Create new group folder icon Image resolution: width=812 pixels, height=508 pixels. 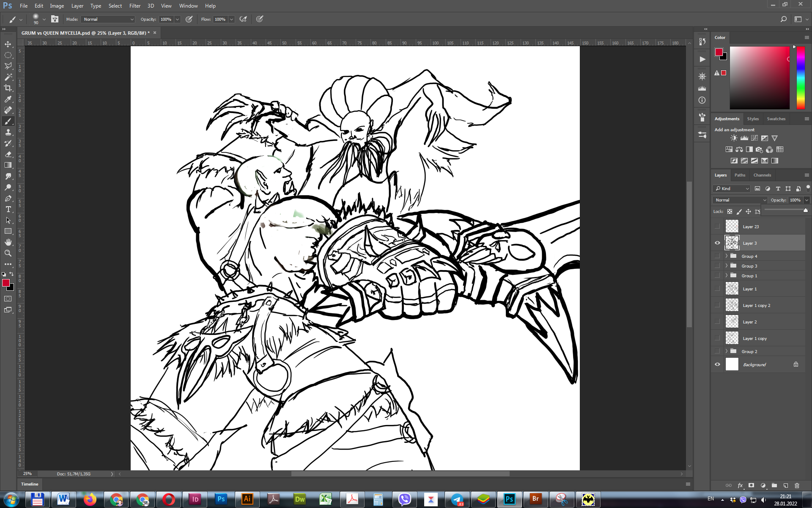tap(774, 486)
